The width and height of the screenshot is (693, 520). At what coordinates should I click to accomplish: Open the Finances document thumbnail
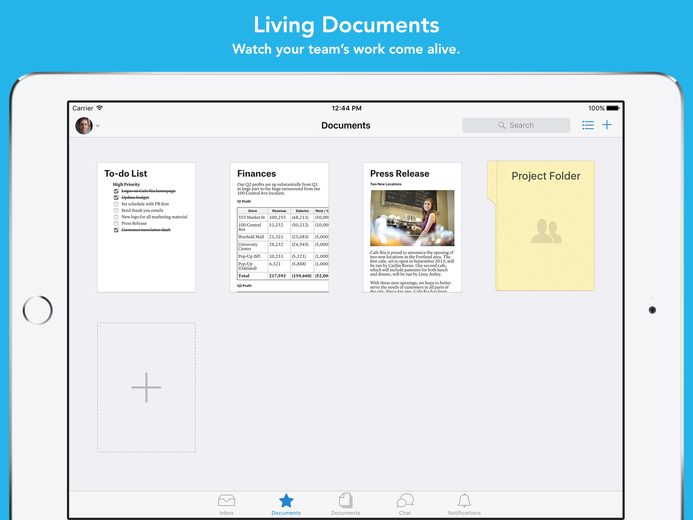tap(279, 227)
